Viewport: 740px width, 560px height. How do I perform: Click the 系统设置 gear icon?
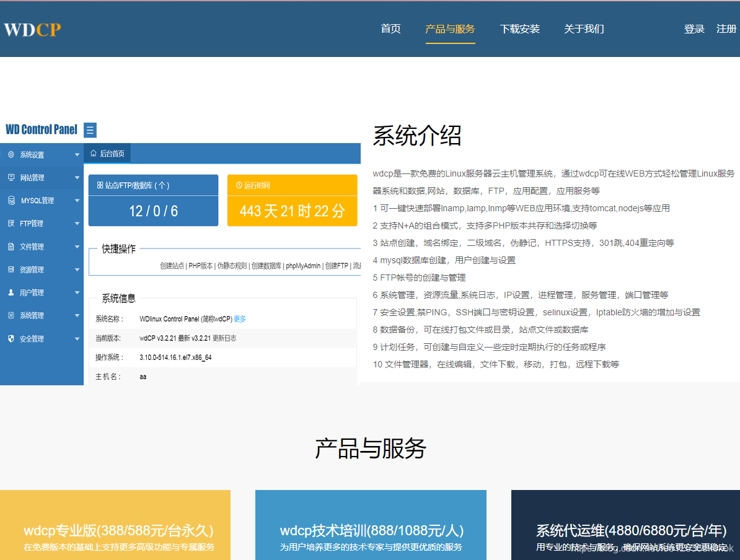11,154
